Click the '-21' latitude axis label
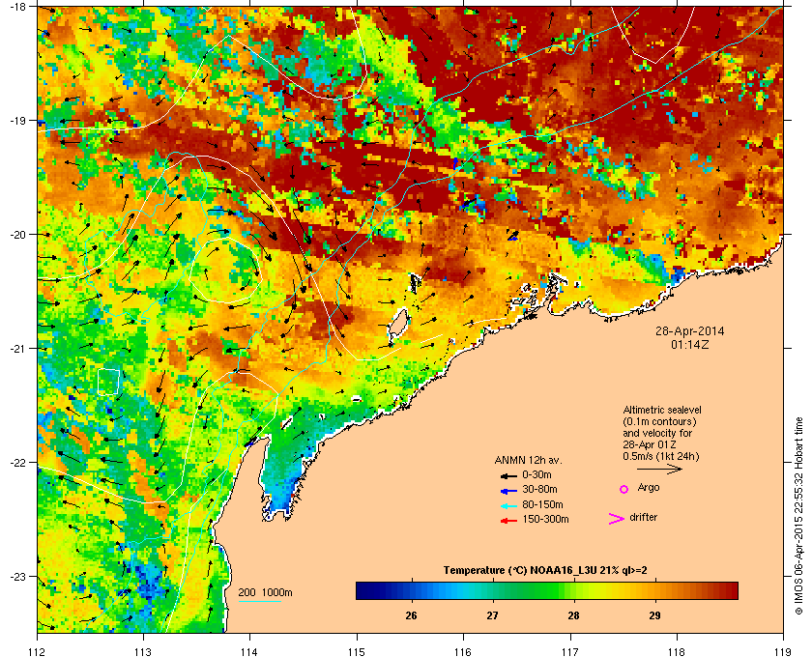Screen dimensions: 812x657 [18, 349]
